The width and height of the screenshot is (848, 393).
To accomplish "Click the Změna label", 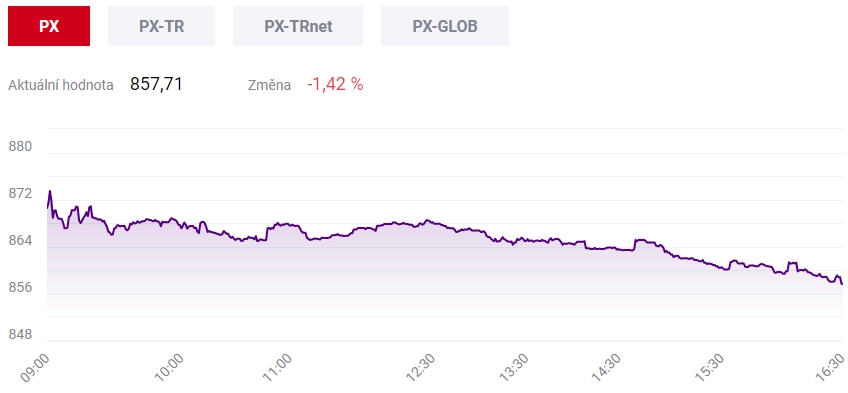I will pos(269,85).
